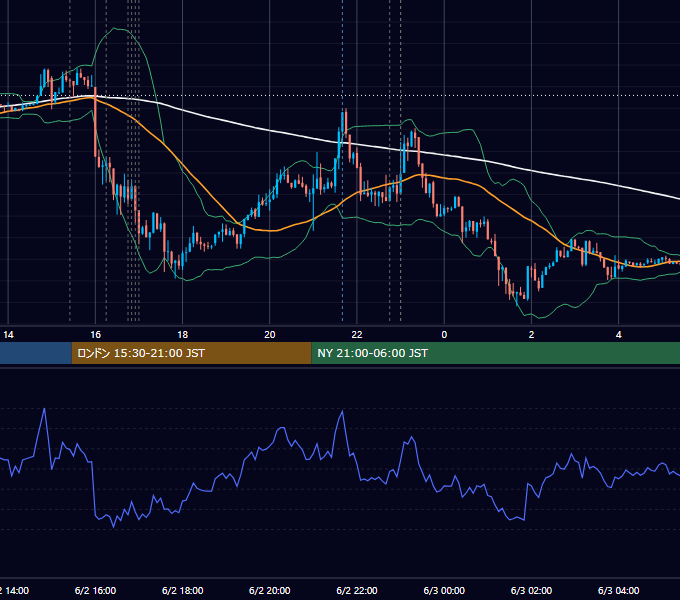Click the ロンドン 15:30-21:00 JST session bar
The image size is (680, 600).
(x=191, y=353)
